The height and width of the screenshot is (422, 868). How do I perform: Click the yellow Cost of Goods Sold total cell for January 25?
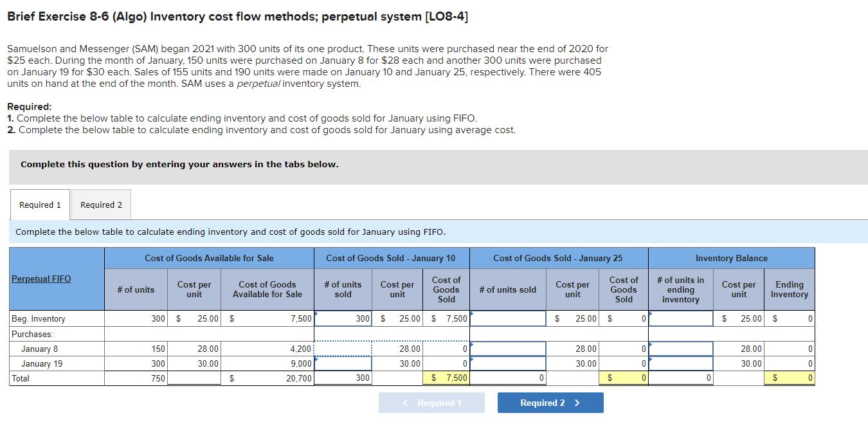(625, 378)
